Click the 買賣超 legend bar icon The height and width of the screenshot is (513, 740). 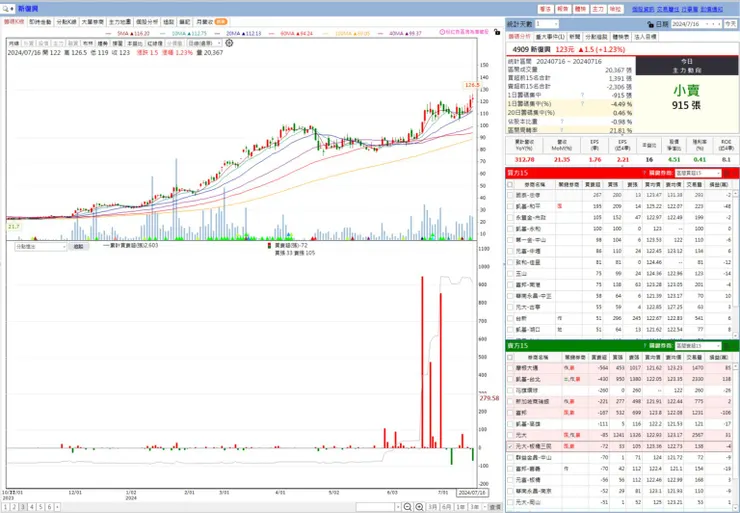click(269, 245)
